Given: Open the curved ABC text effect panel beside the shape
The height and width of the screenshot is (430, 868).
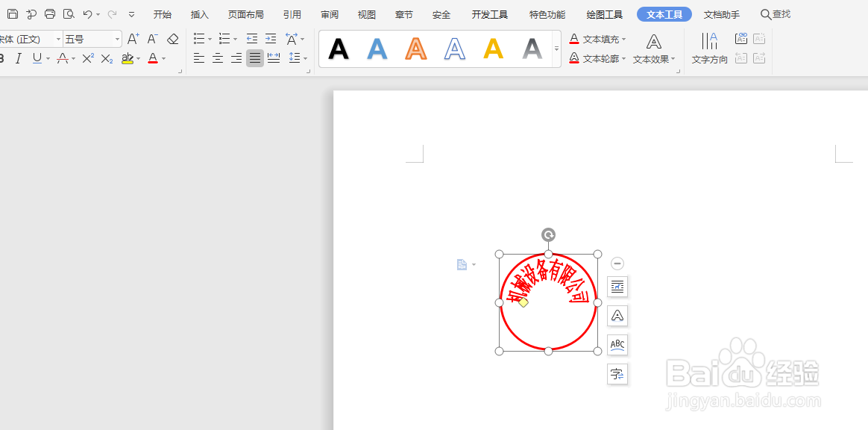Looking at the screenshot, I should tap(617, 345).
